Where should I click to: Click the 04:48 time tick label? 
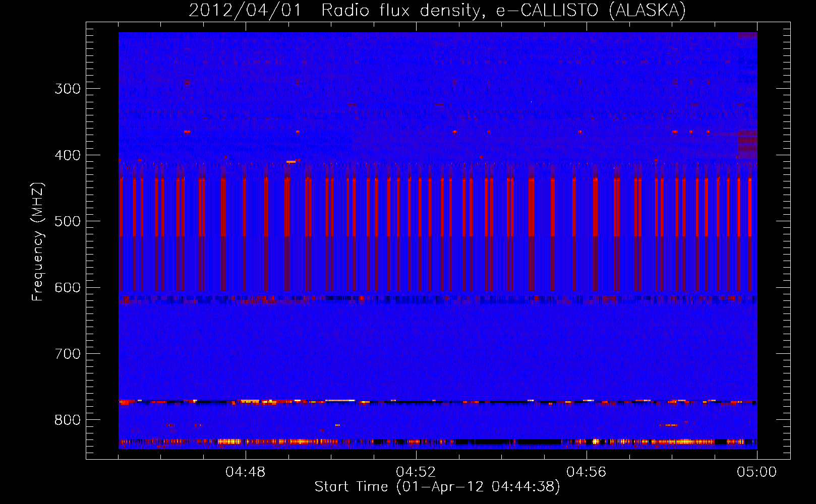(246, 472)
